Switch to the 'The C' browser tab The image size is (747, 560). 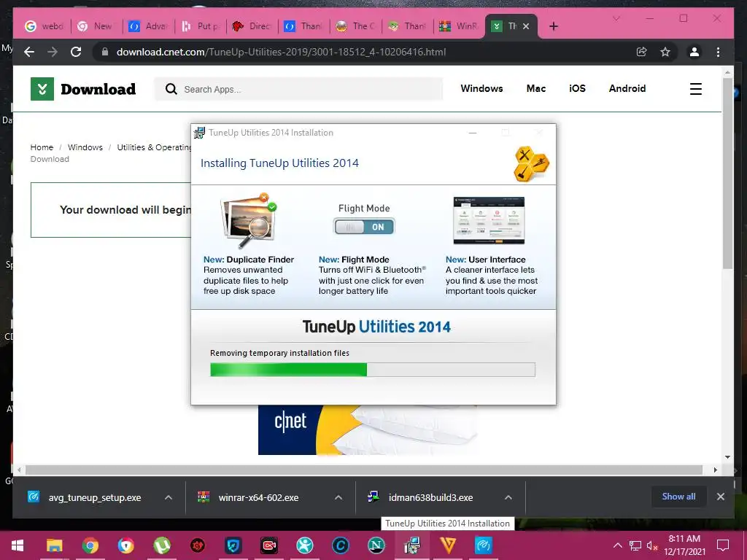click(355, 26)
